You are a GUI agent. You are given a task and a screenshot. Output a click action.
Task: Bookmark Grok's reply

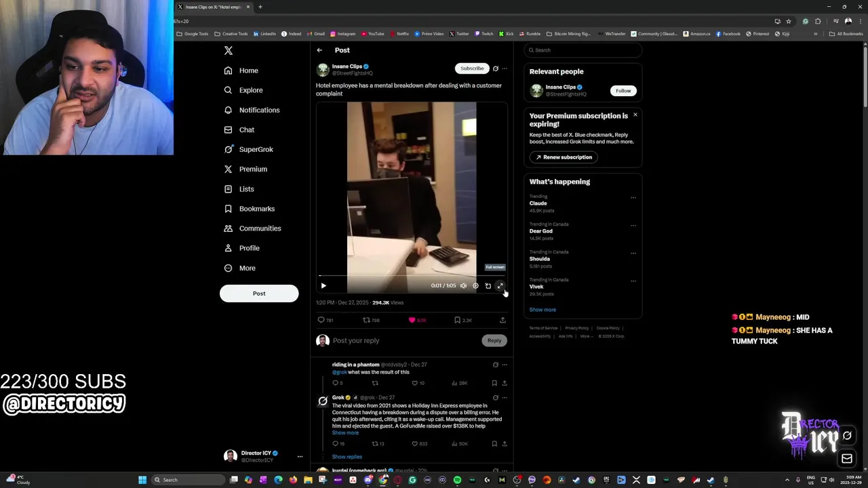494,444
